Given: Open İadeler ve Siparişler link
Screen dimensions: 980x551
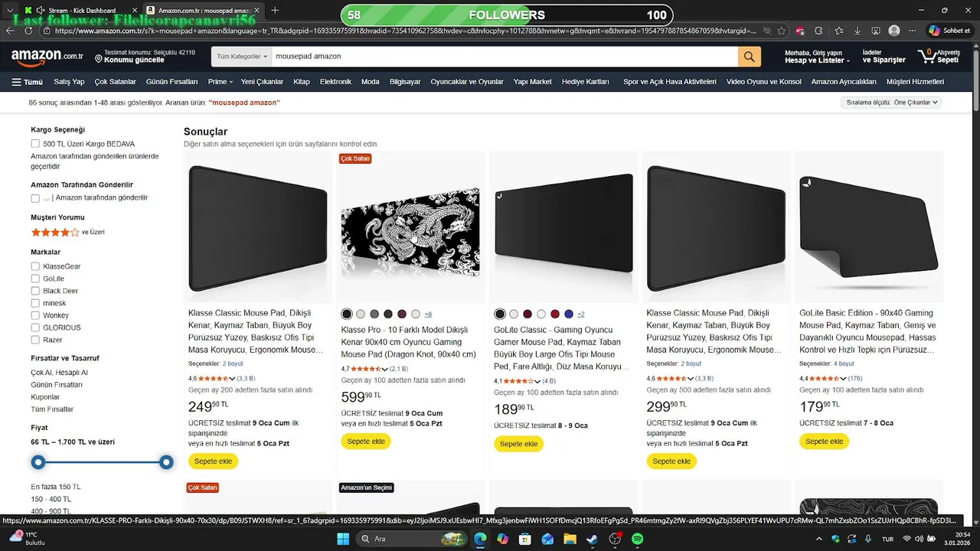Looking at the screenshot, I should coord(884,57).
